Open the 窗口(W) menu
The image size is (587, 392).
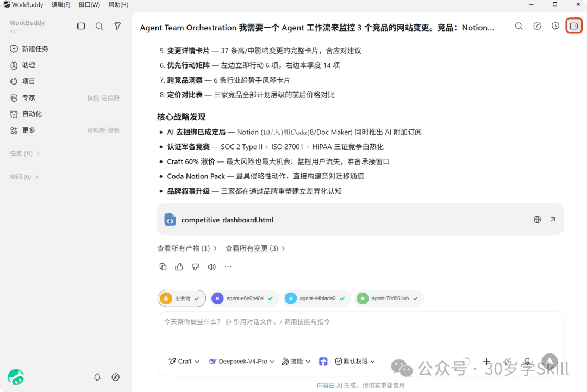tap(89, 4)
